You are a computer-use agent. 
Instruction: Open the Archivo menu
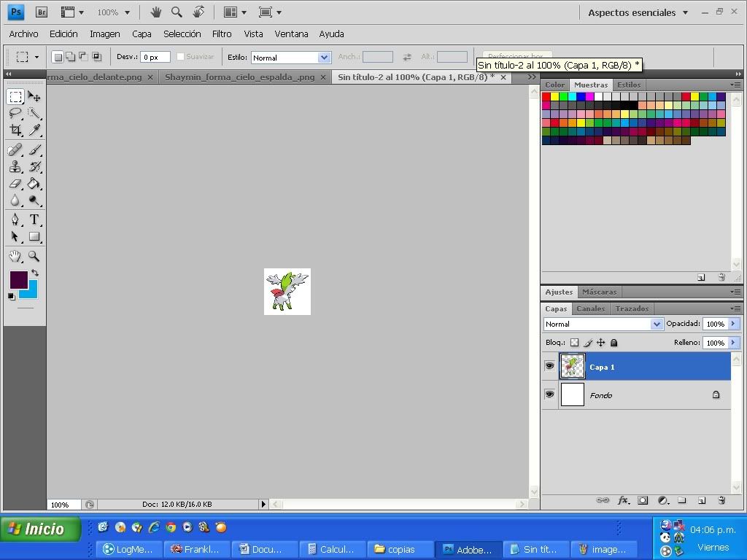[x=24, y=34]
